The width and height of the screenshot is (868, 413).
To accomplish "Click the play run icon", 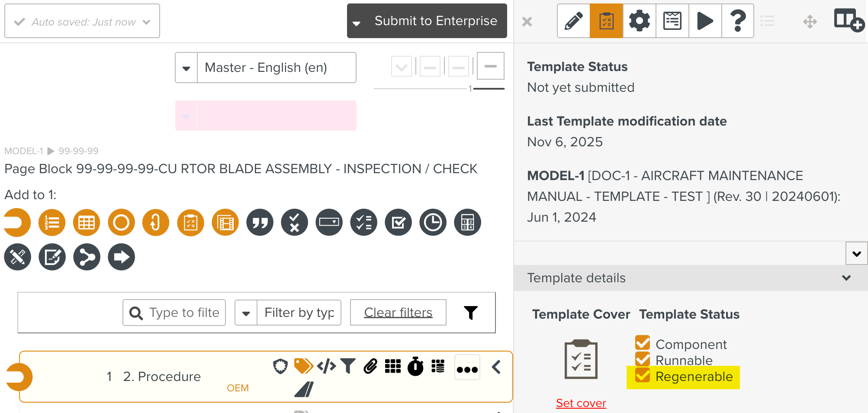I will pyautogui.click(x=705, y=21).
